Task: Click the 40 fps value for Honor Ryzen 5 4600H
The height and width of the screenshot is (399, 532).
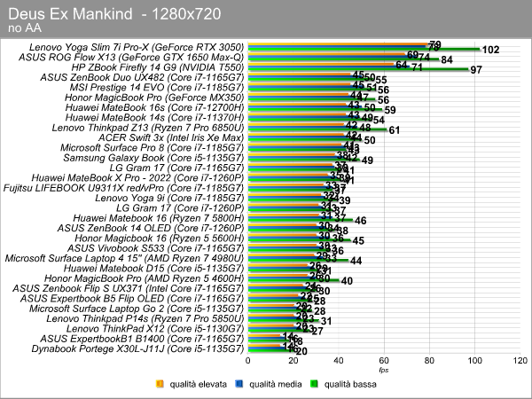Action: (347, 281)
